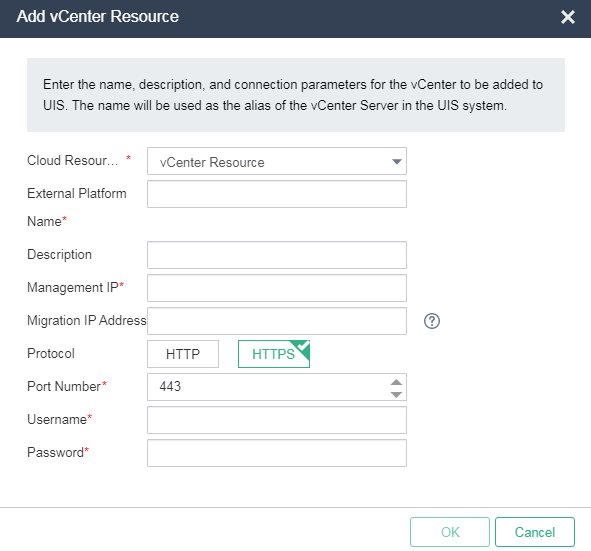This screenshot has height=551, width=591.
Task: Open the Cloud Resource type dropdown
Action: pos(277,161)
